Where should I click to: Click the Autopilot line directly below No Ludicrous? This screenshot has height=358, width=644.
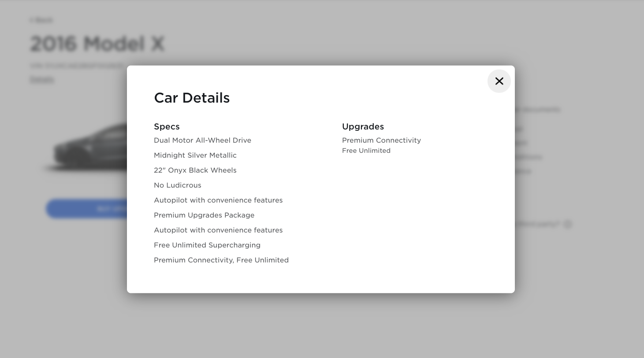218,200
